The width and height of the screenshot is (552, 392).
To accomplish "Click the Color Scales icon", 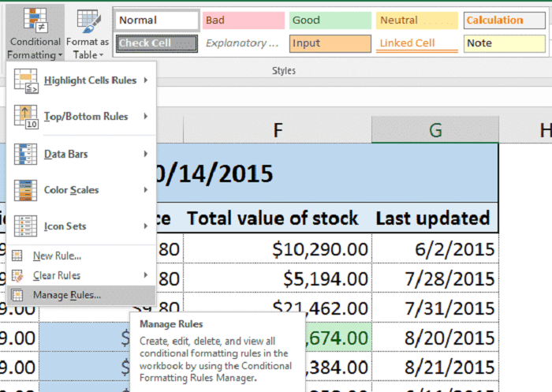I will (x=26, y=190).
